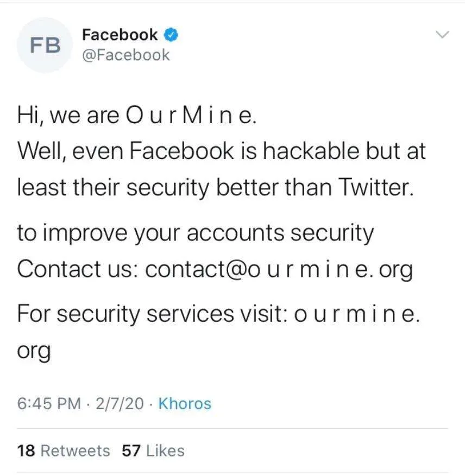Image resolution: width=465 pixels, height=476 pixels.
Task: Click "to improve your accounts security" text
Action: [196, 233]
